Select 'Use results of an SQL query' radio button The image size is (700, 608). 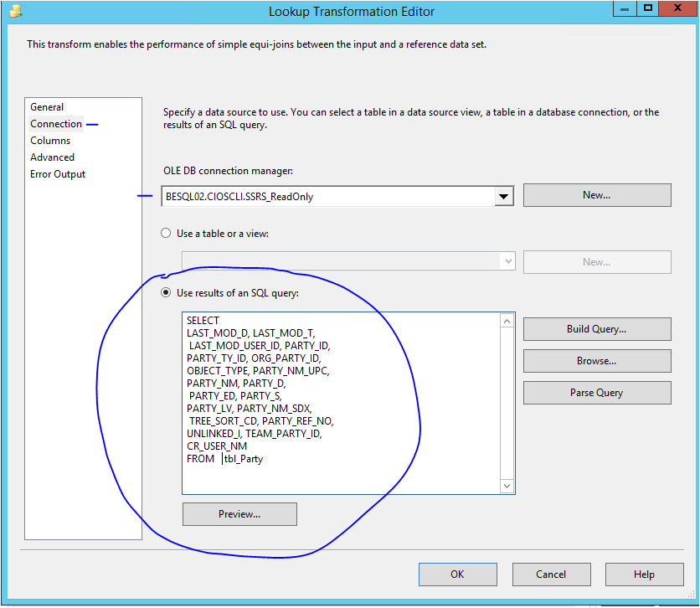click(166, 293)
